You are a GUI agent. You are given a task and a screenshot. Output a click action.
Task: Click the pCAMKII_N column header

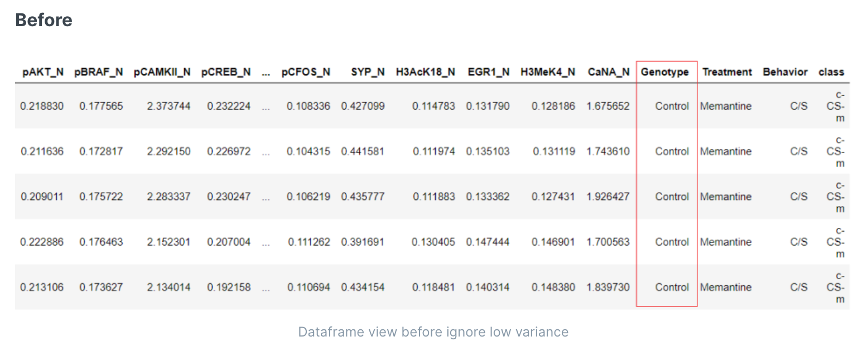[x=162, y=72]
